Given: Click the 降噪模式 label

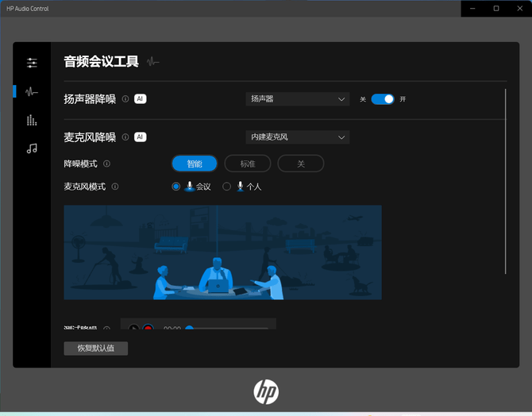Looking at the screenshot, I should 80,164.
